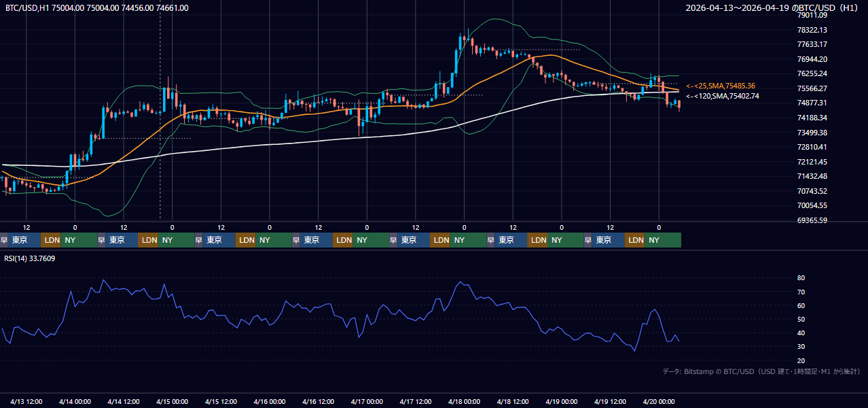Click the 2026-04-13～2026-04-19 chart title

click(773, 8)
